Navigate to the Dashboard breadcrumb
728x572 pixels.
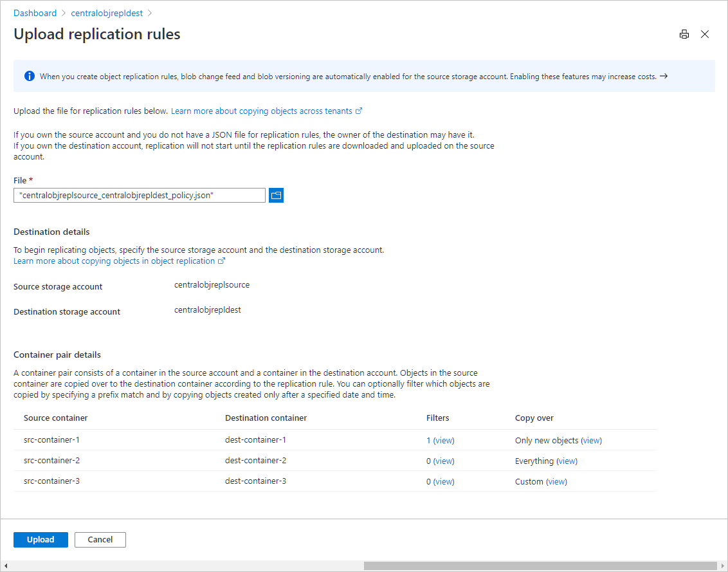[35, 13]
